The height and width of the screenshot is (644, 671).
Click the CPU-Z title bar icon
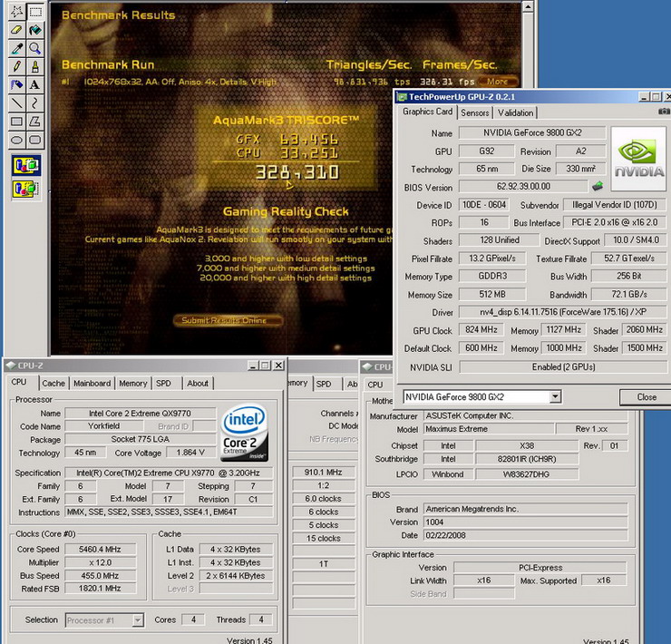12,366
